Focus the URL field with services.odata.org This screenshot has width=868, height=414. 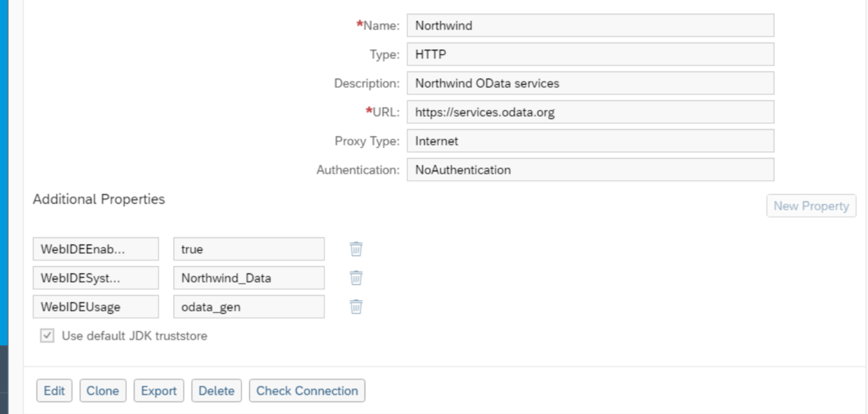(590, 112)
